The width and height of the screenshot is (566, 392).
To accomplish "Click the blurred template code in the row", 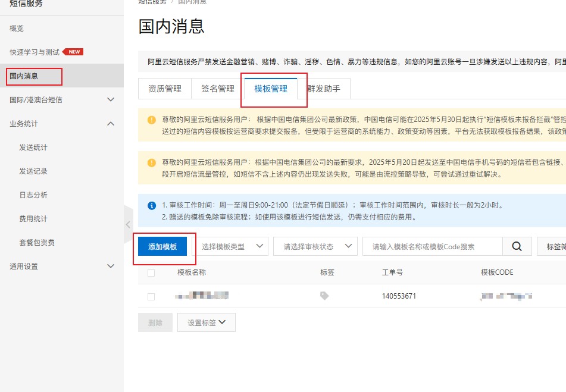I will pyautogui.click(x=506, y=296).
